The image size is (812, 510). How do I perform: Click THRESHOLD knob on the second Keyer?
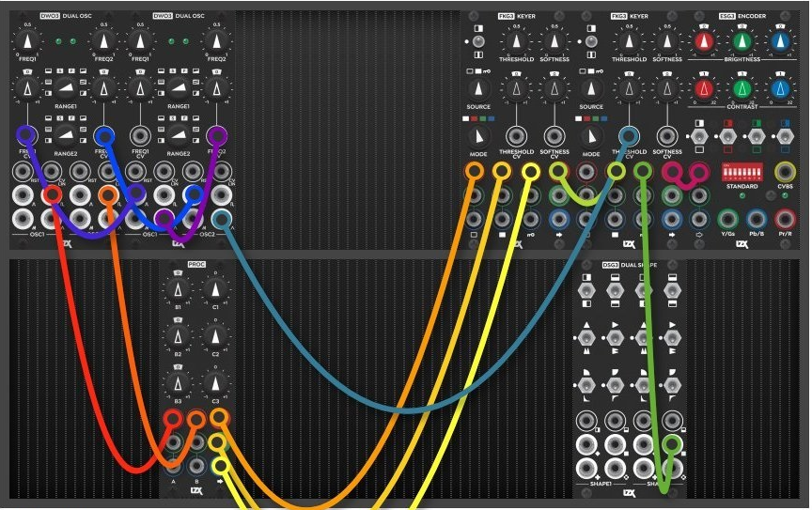[x=629, y=42]
